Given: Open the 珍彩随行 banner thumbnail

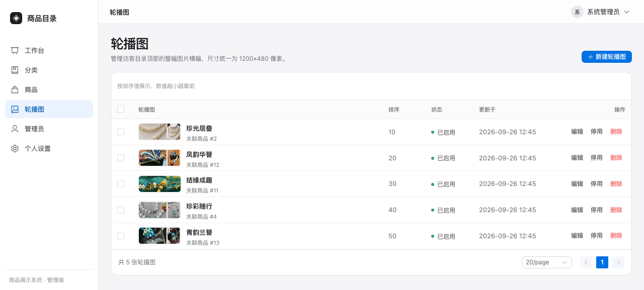Looking at the screenshot, I should point(159,210).
